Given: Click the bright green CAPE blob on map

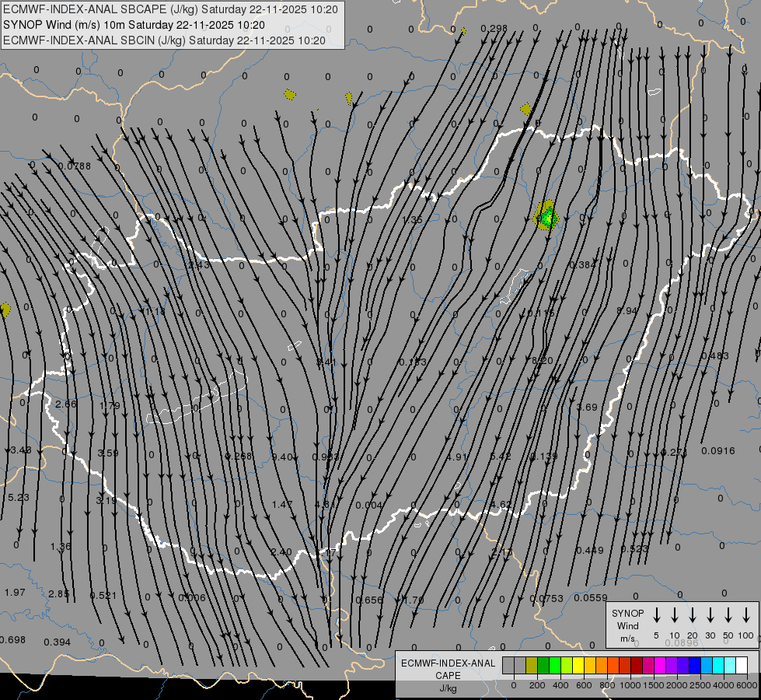Looking at the screenshot, I should [x=549, y=218].
